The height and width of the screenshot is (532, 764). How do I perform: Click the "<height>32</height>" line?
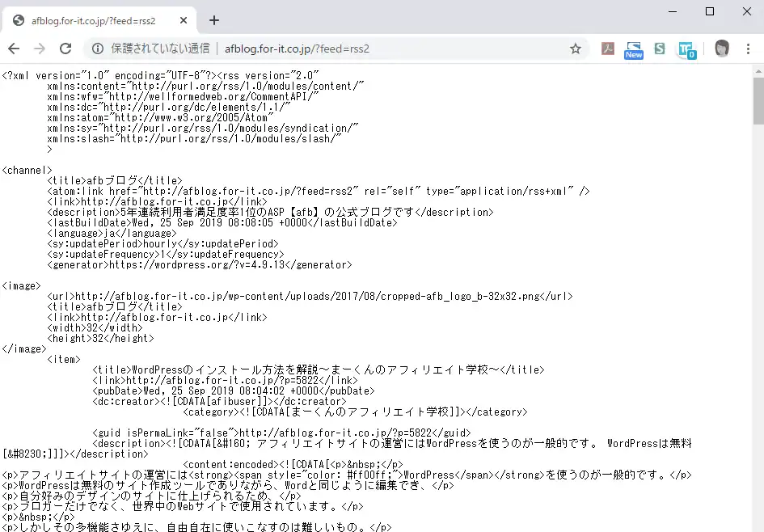[x=100, y=339]
